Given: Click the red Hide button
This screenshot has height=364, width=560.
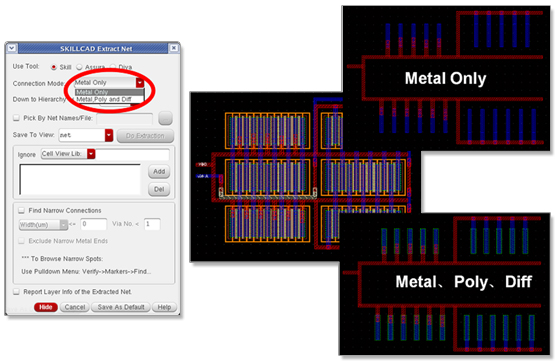Looking at the screenshot, I should pyautogui.click(x=46, y=307).
